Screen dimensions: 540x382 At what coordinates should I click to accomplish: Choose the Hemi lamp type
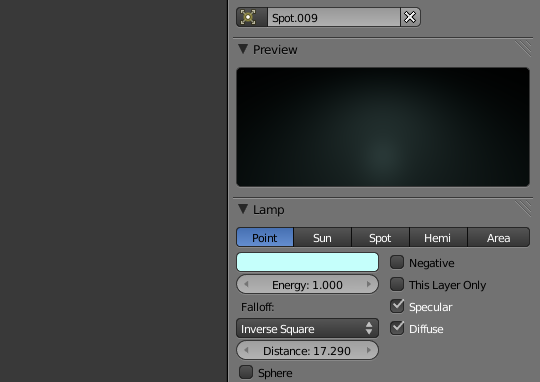tap(437, 237)
